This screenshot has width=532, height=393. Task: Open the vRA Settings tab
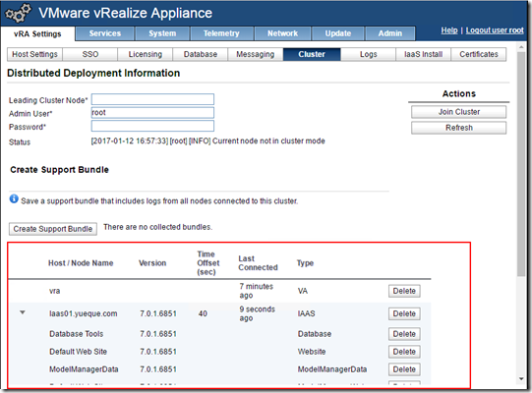pos(37,34)
